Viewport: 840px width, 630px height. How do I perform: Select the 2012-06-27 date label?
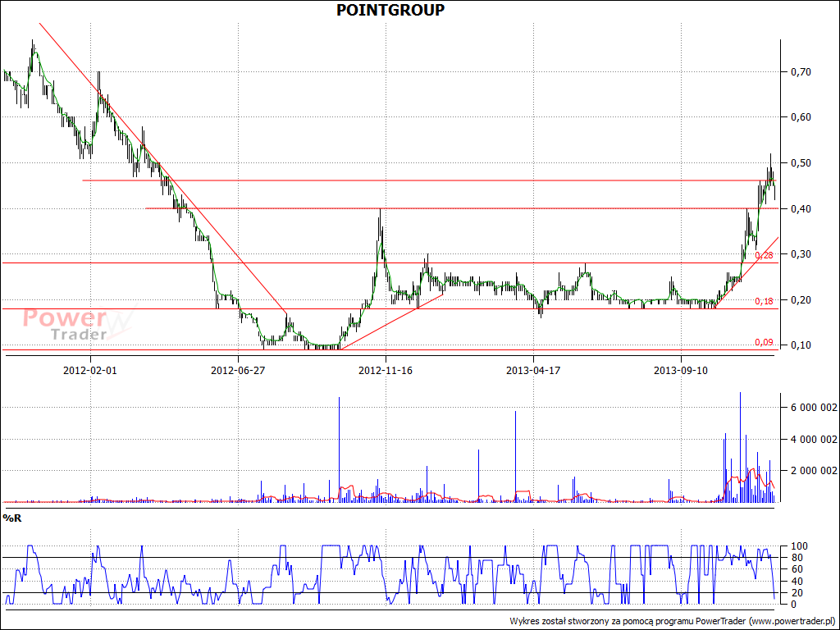click(237, 370)
